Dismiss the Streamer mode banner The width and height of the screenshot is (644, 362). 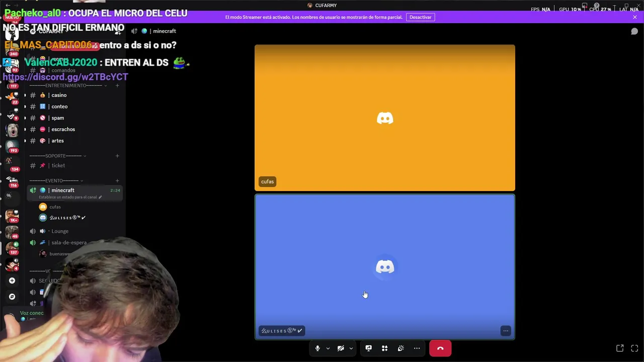(x=635, y=17)
